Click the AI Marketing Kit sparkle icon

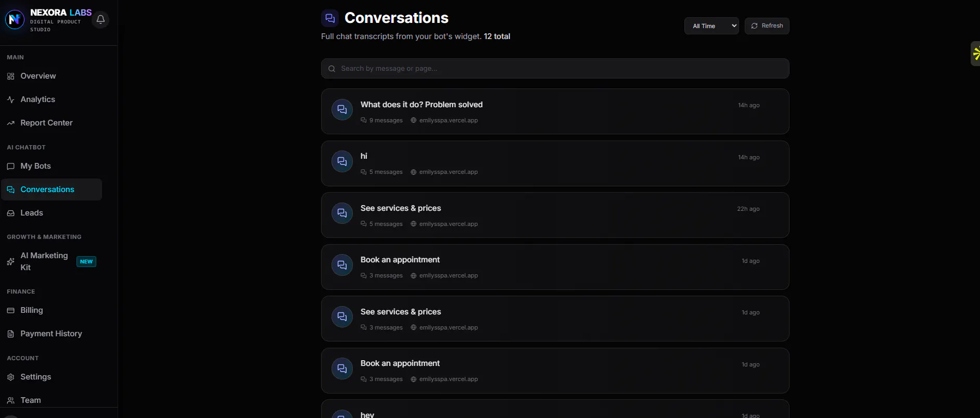click(10, 262)
